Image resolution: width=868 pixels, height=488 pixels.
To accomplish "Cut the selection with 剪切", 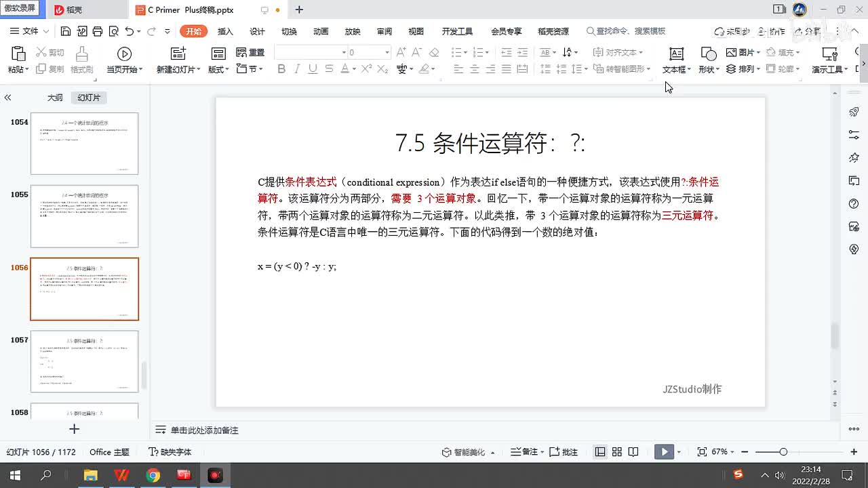I will pos(50,52).
